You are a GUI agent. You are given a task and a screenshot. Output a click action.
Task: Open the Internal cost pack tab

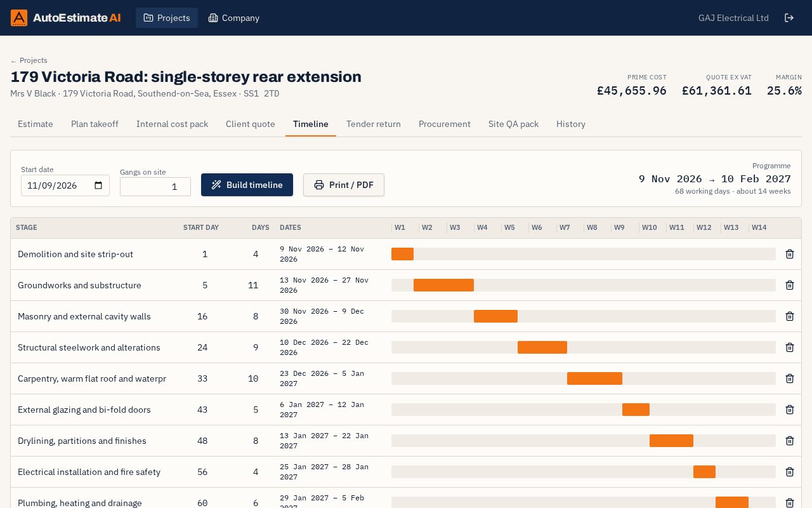tap(172, 124)
